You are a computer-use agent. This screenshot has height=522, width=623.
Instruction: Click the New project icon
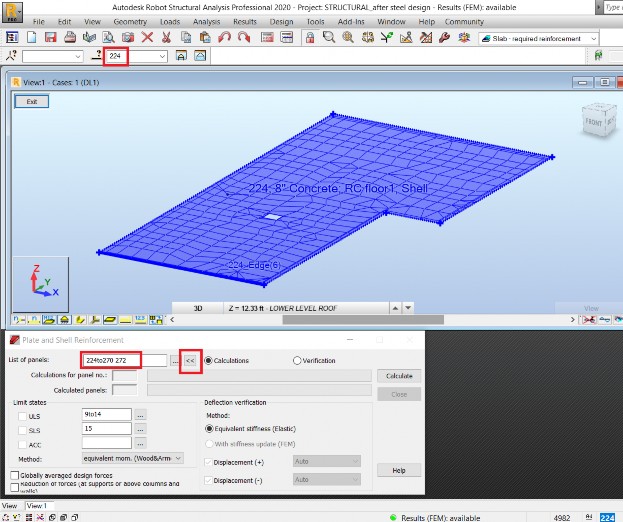(x=31, y=38)
